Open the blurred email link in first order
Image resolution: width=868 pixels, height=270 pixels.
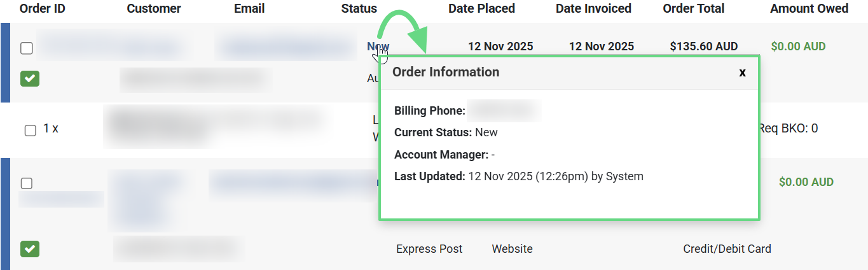point(285,48)
